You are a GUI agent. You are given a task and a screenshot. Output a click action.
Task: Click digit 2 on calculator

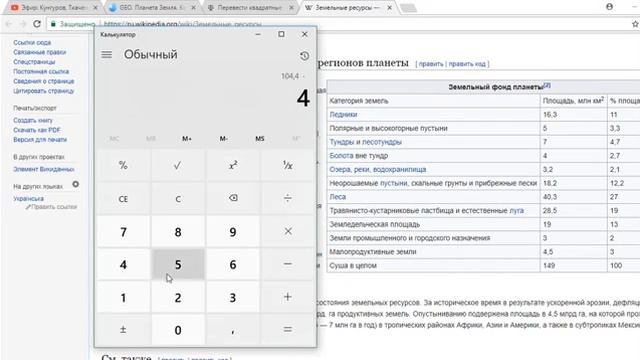click(178, 297)
